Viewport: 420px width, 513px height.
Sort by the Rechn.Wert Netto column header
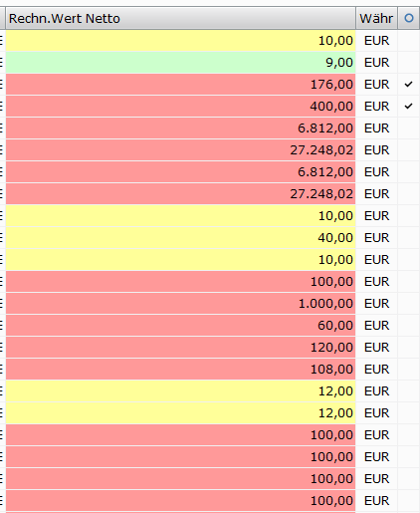(x=181, y=18)
